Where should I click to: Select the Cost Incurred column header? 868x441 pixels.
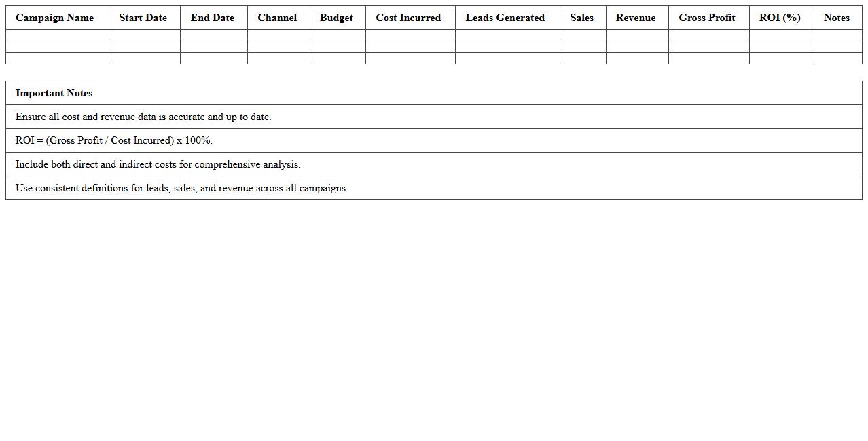click(x=408, y=18)
